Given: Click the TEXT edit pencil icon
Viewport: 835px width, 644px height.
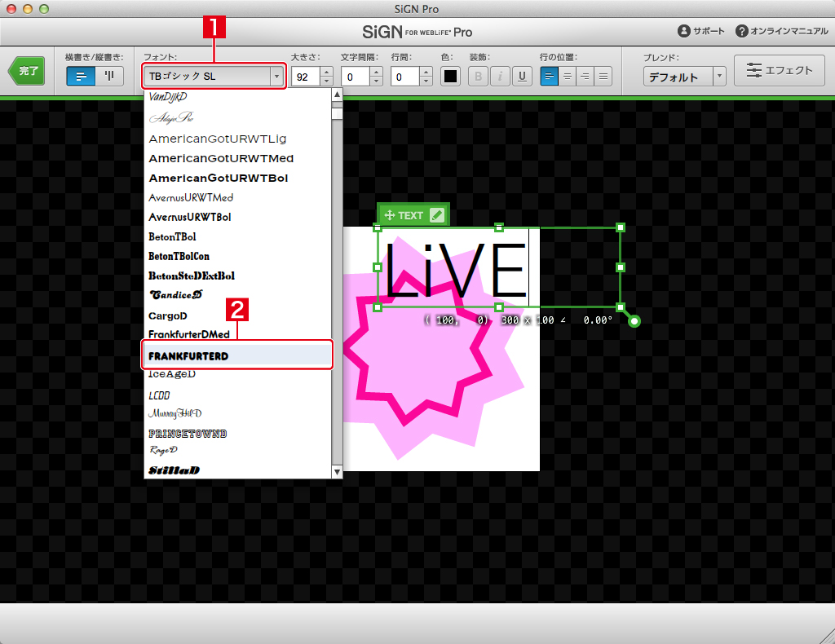Looking at the screenshot, I should point(437,215).
